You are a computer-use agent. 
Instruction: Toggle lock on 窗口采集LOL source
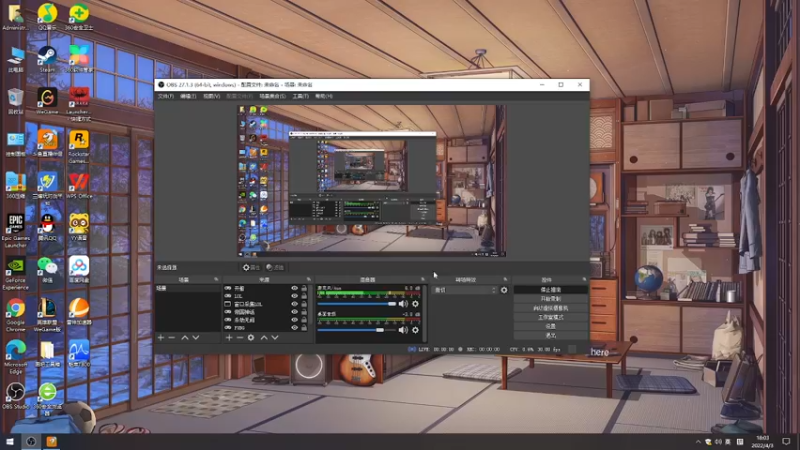point(304,304)
